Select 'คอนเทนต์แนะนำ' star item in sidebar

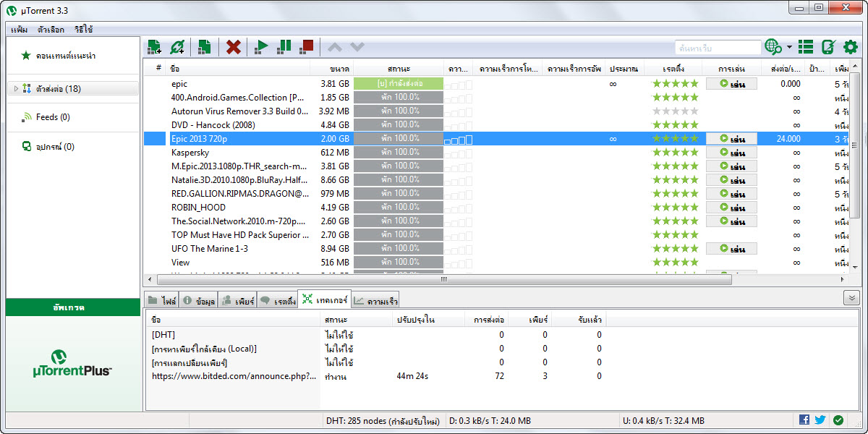pos(67,56)
